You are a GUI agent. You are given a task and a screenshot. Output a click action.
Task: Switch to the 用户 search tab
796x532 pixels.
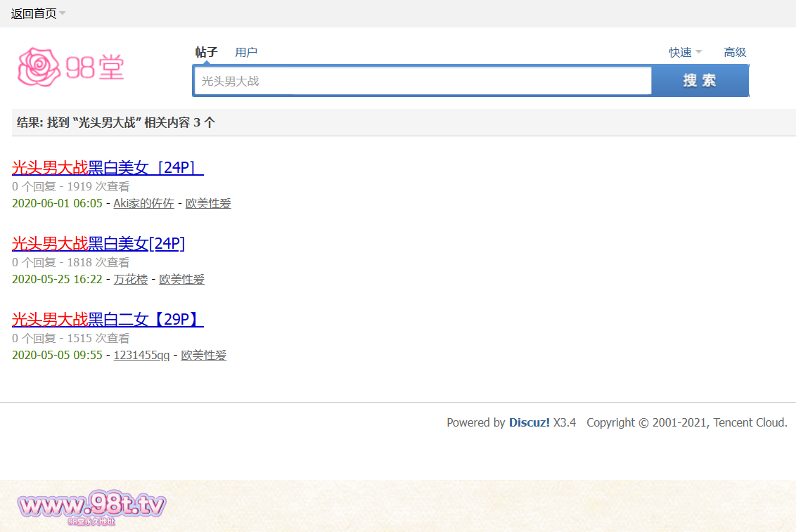246,52
